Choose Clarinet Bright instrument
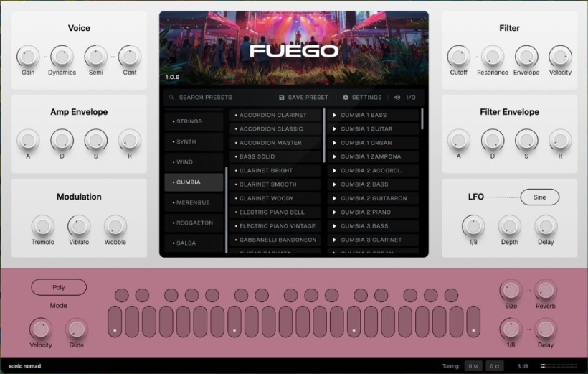Screen dimensions: 588x374 [275, 170]
